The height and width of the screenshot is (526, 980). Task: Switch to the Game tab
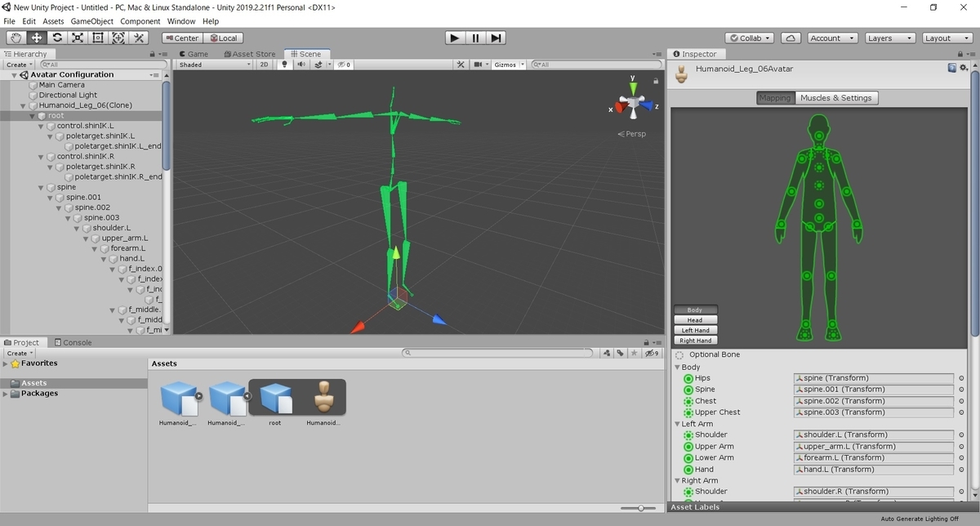pos(194,54)
